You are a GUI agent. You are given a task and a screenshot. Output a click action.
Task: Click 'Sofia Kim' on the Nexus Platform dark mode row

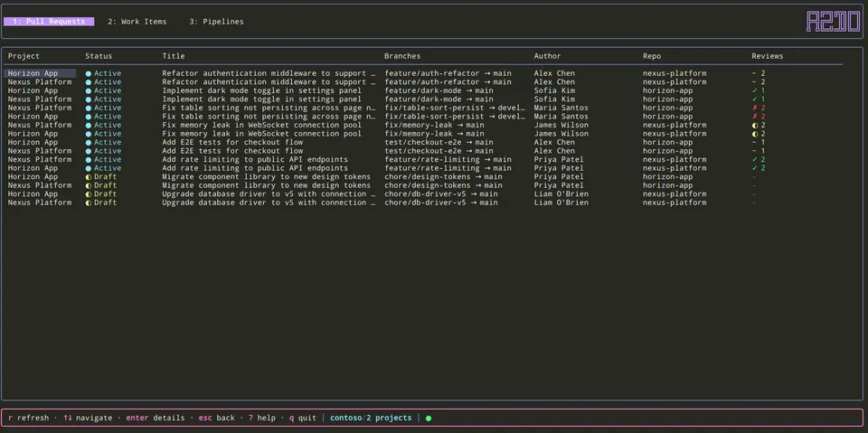(554, 99)
